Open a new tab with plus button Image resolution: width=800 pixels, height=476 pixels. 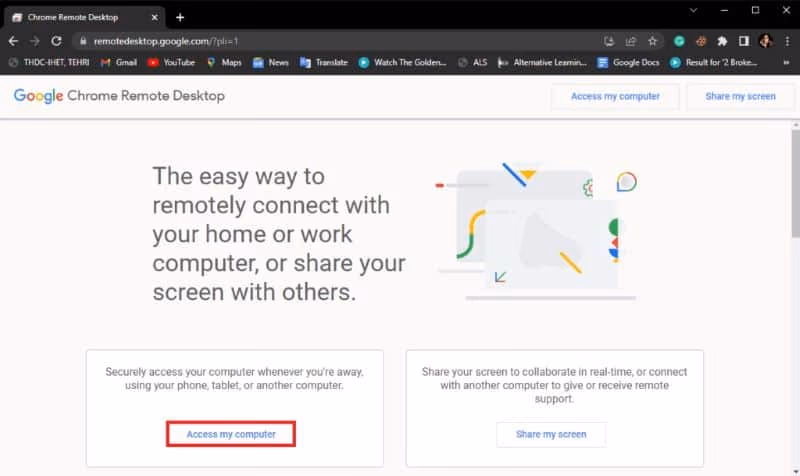coord(180,17)
